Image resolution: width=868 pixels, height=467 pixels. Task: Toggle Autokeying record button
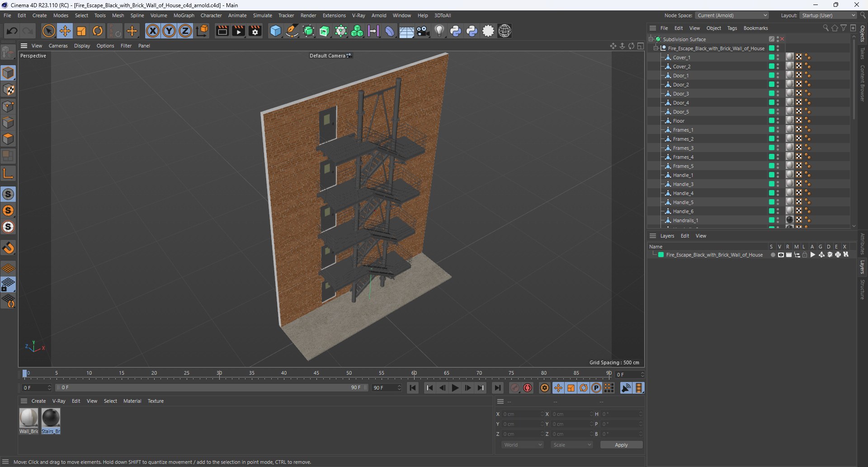(528, 388)
